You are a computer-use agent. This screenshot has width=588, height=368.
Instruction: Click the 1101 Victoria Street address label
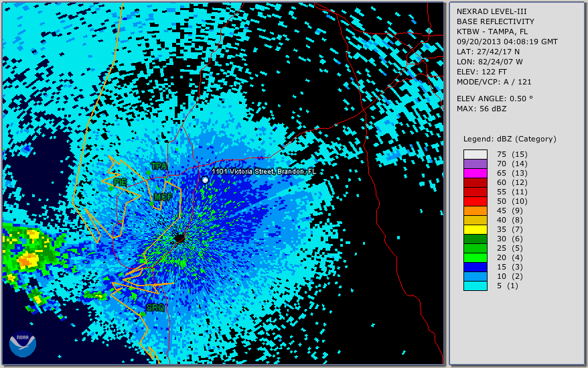pos(263,172)
